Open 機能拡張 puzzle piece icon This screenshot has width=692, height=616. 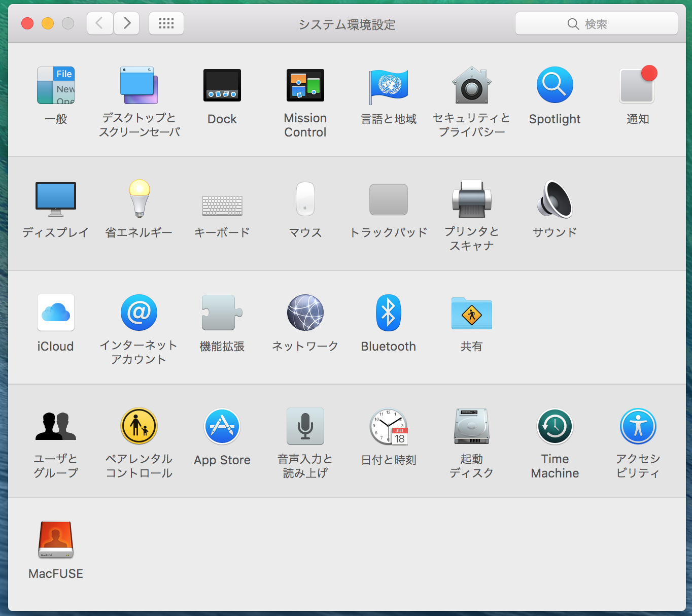point(222,313)
